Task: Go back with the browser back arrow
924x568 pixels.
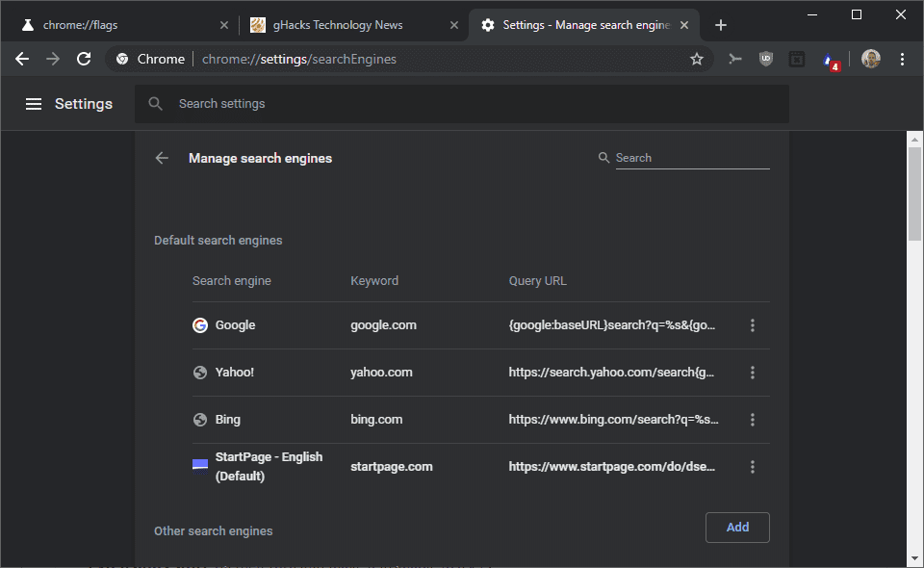Action: (22, 59)
